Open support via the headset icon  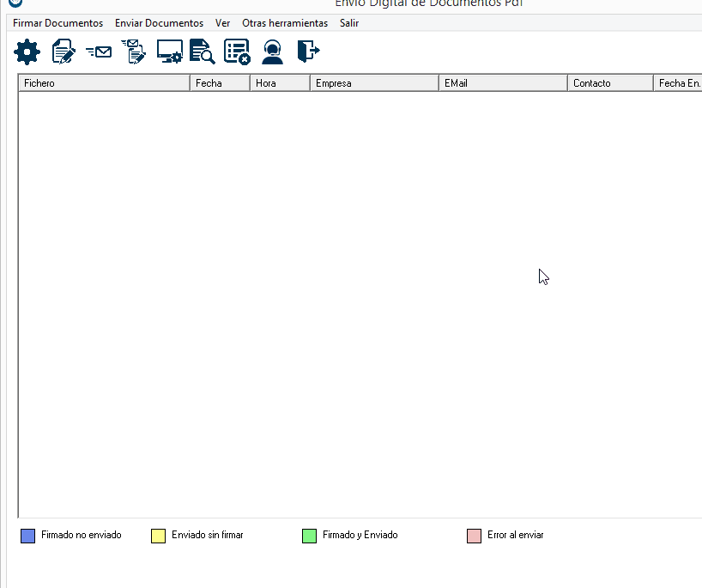tap(272, 52)
